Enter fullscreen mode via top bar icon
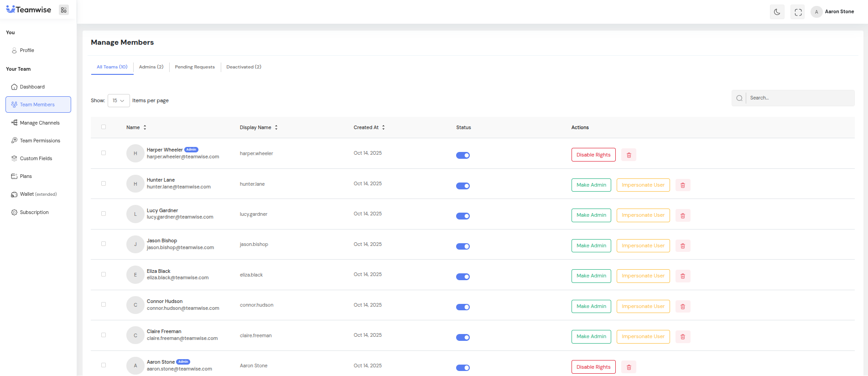 pos(798,12)
